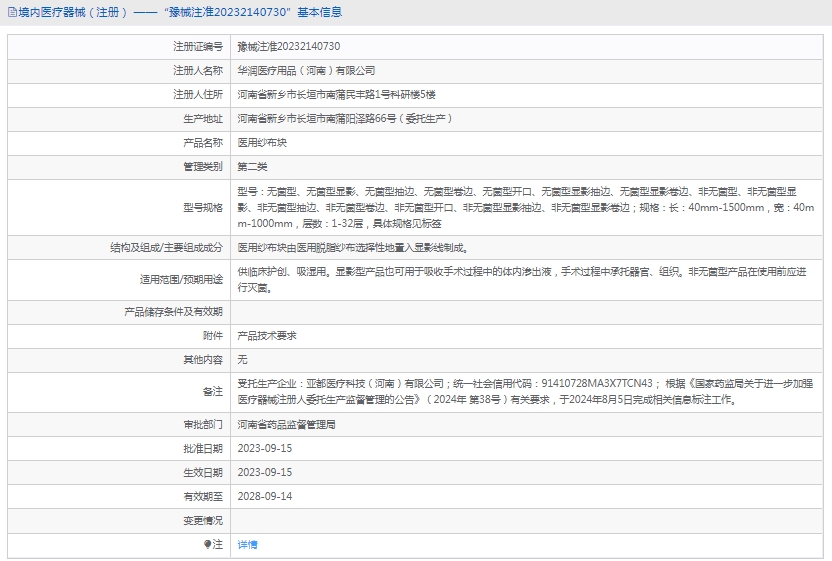Click the empty 变更情况 value cell
The image size is (832, 561).
pos(525,520)
